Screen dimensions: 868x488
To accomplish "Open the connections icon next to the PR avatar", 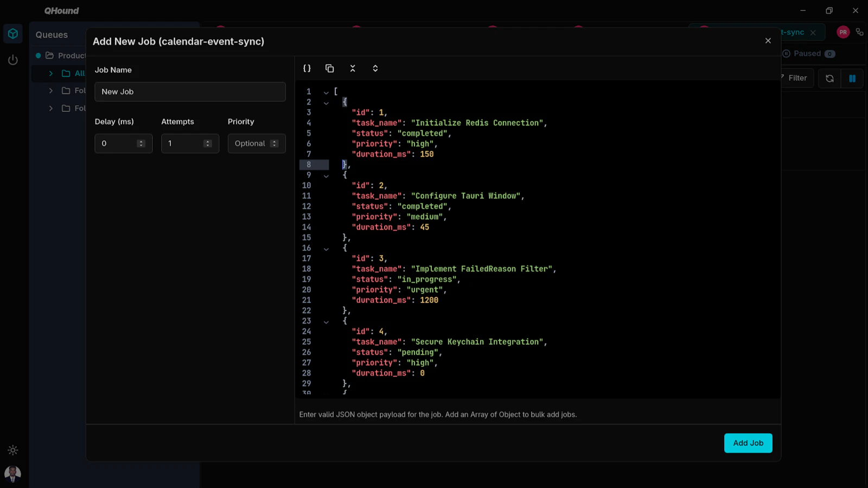I will pyautogui.click(x=859, y=32).
